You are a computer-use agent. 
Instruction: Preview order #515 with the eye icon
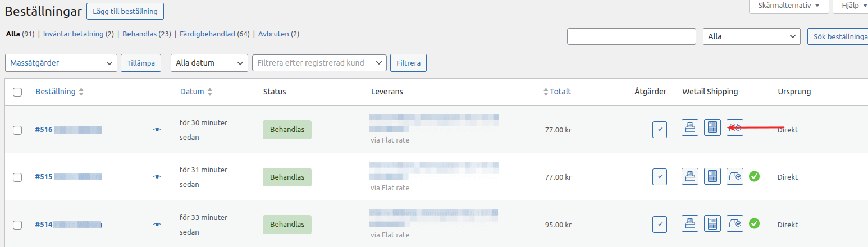click(x=157, y=177)
